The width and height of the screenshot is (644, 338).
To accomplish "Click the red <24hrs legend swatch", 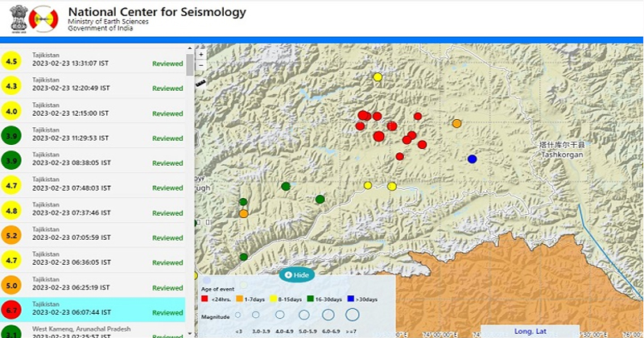I will 204,299.
